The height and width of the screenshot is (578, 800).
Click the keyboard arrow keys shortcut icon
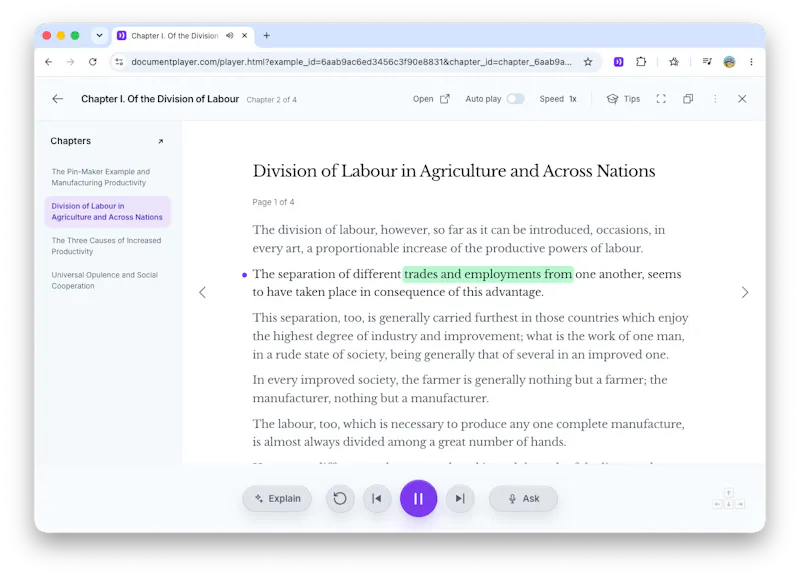click(x=729, y=499)
